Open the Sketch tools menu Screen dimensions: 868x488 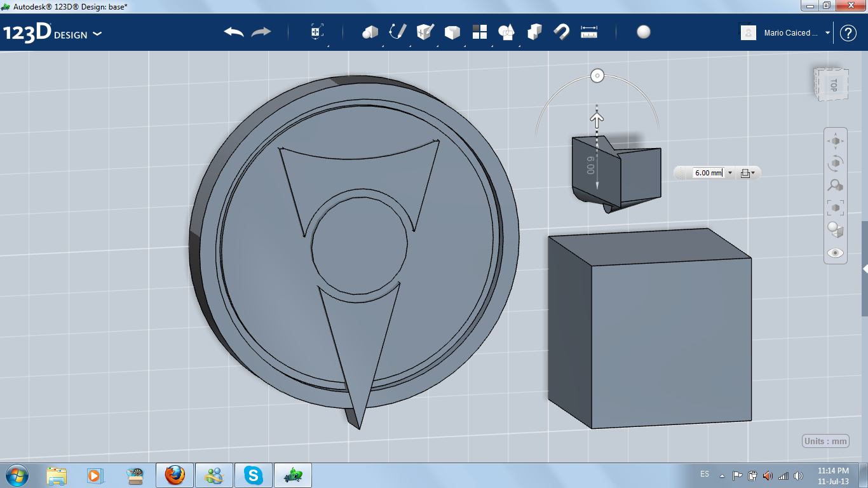pyautogui.click(x=398, y=32)
